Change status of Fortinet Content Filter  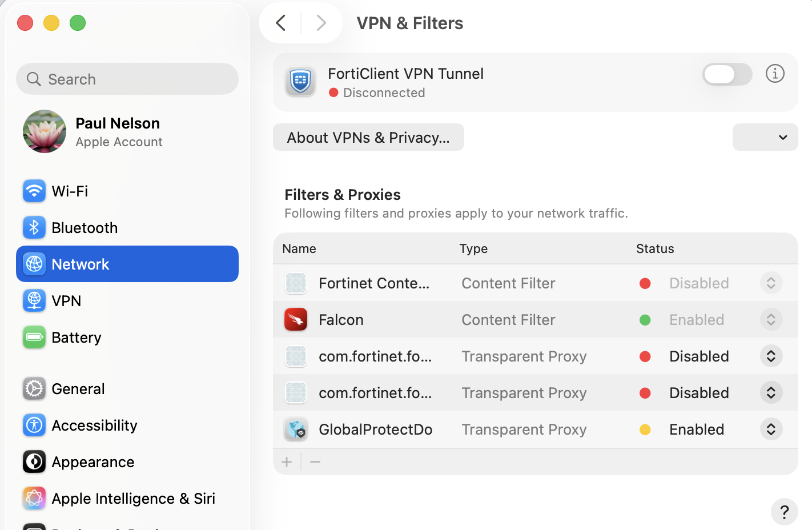pyautogui.click(x=771, y=283)
